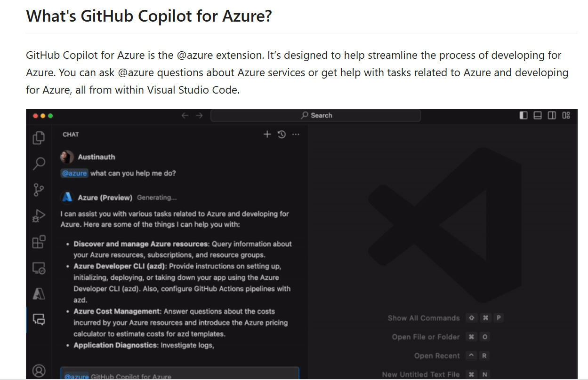The width and height of the screenshot is (588, 380).
Task: Click the @azure chat input field
Action: point(180,374)
